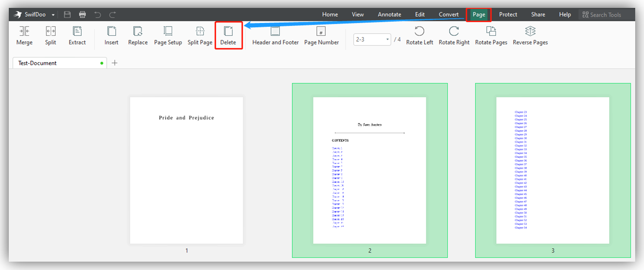Open Header and Footer options
Screen dimensions: 644x270
pos(276,36)
